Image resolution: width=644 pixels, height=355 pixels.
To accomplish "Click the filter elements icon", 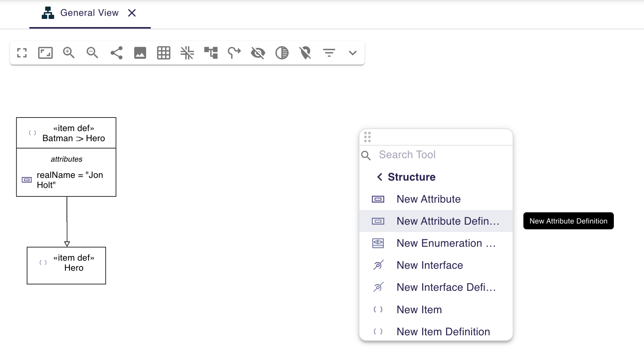I will [329, 53].
